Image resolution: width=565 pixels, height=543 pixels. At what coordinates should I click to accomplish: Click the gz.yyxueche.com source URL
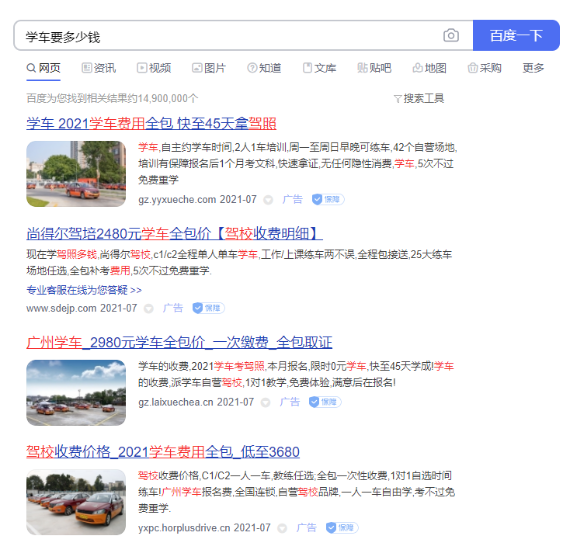(x=177, y=200)
